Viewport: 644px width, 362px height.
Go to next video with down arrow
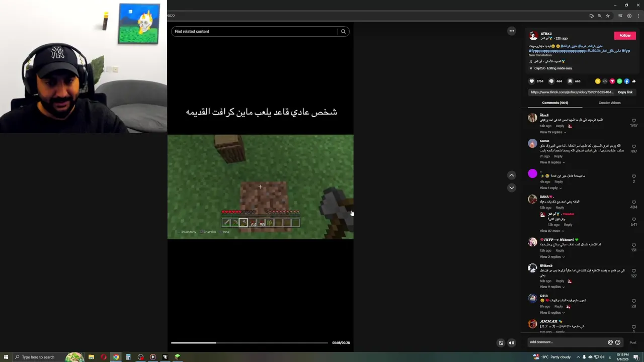click(512, 188)
